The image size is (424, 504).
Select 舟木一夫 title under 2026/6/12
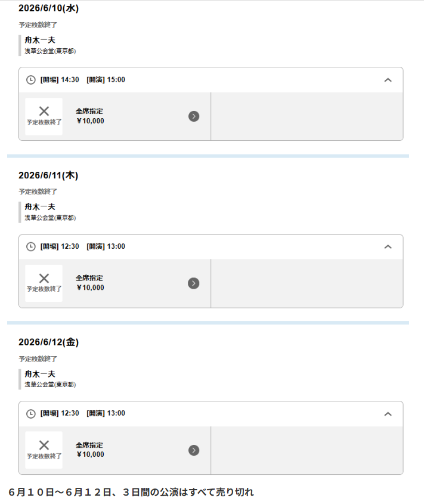point(40,373)
